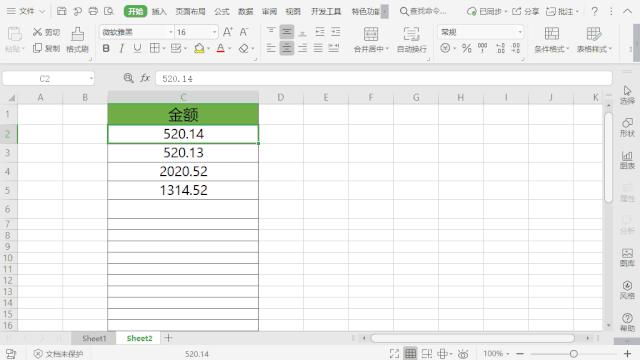Viewport: 640px width, 360px height.
Task: Click the cut scissors icon
Action: (x=38, y=32)
